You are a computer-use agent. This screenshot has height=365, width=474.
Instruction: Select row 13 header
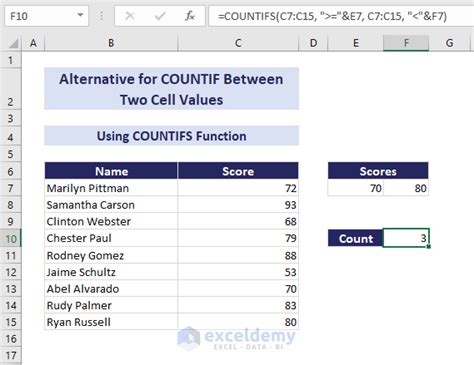pos(11,289)
